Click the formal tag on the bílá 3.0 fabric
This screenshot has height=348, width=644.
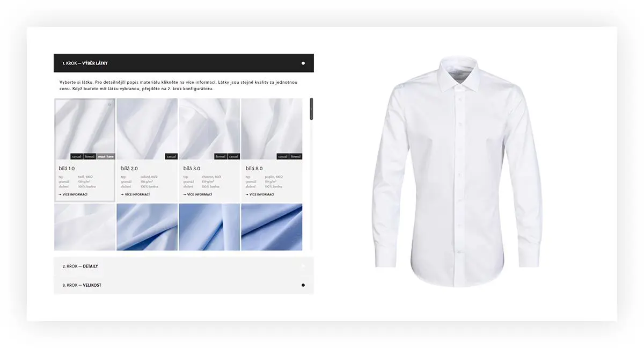click(x=221, y=157)
